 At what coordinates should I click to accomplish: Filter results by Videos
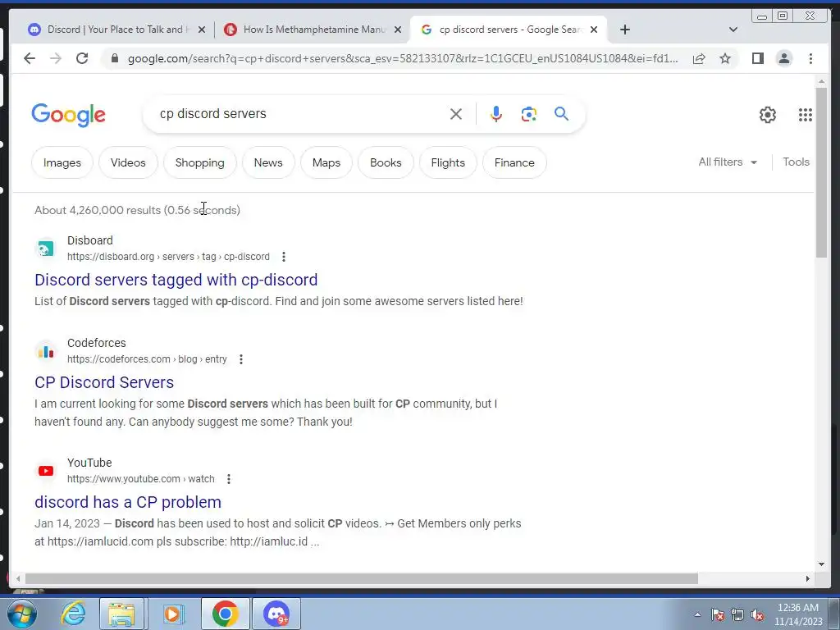(128, 162)
